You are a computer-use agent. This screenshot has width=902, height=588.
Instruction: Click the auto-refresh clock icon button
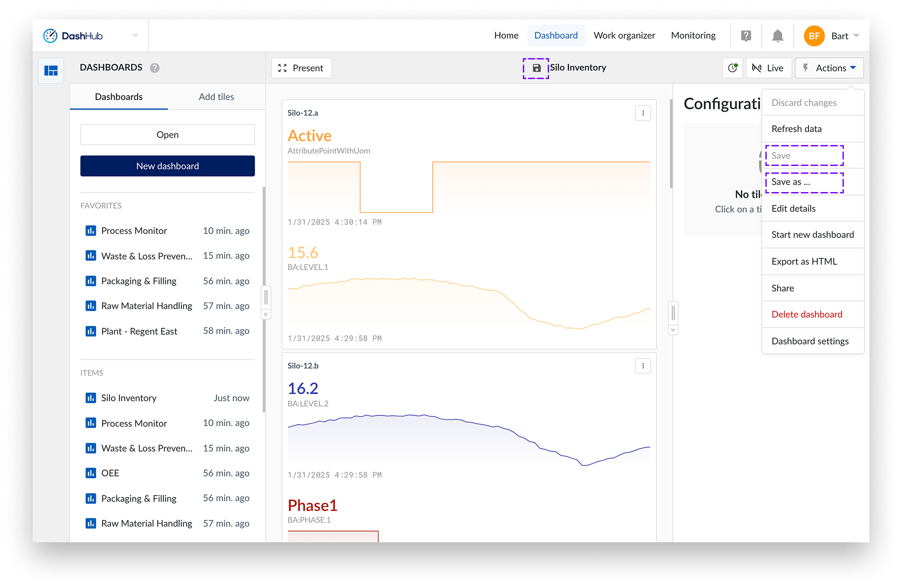(732, 68)
